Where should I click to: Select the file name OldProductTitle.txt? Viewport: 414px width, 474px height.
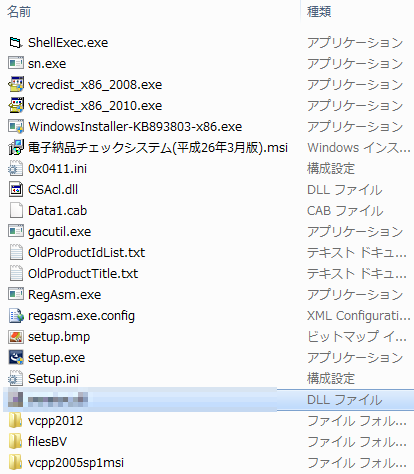(x=83, y=274)
